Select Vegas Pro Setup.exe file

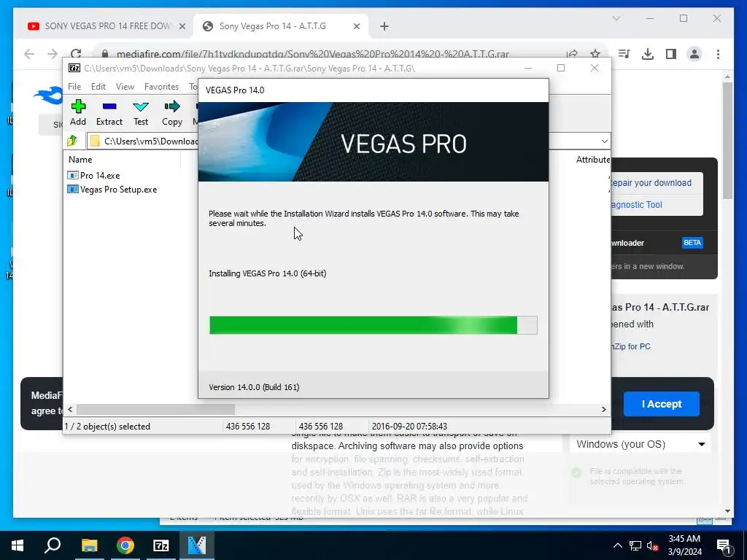[x=112, y=190]
